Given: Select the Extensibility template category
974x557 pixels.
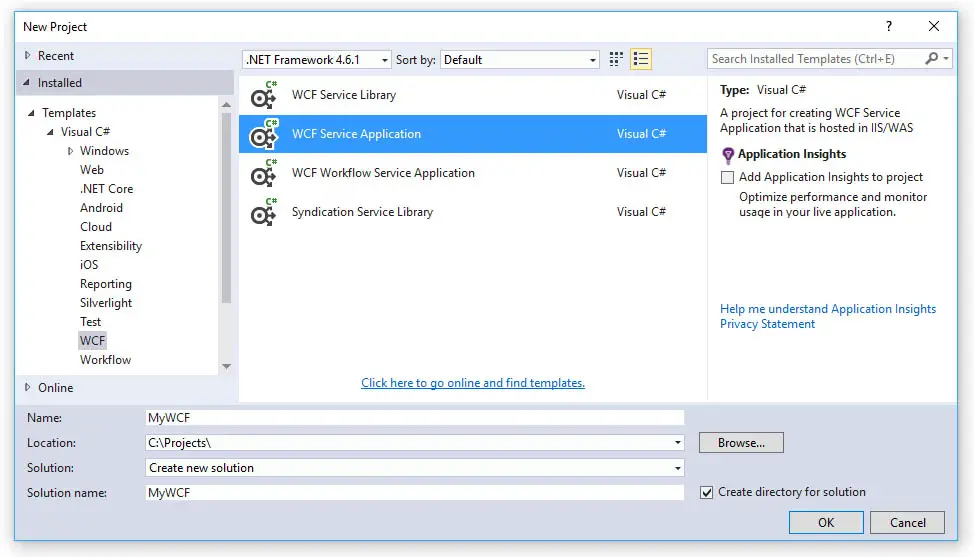Looking at the screenshot, I should 111,246.
